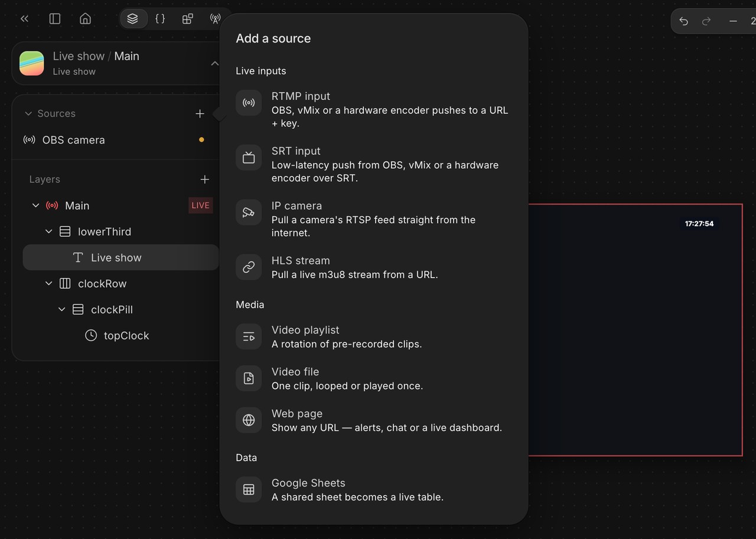Click the lowerThird rows icon
Viewport: 756px width, 539px height.
pos(65,231)
